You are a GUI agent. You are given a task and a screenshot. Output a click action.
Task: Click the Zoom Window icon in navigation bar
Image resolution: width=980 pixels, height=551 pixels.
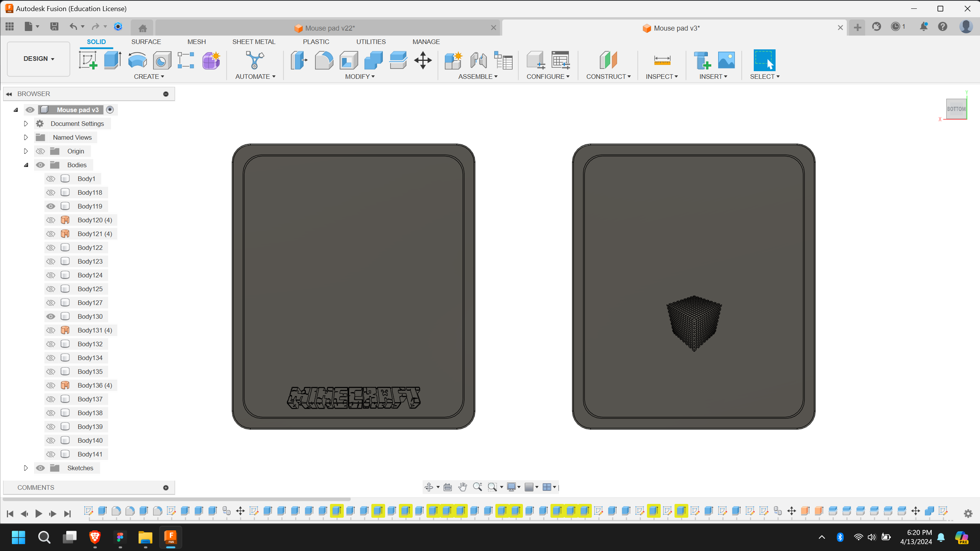click(x=492, y=487)
